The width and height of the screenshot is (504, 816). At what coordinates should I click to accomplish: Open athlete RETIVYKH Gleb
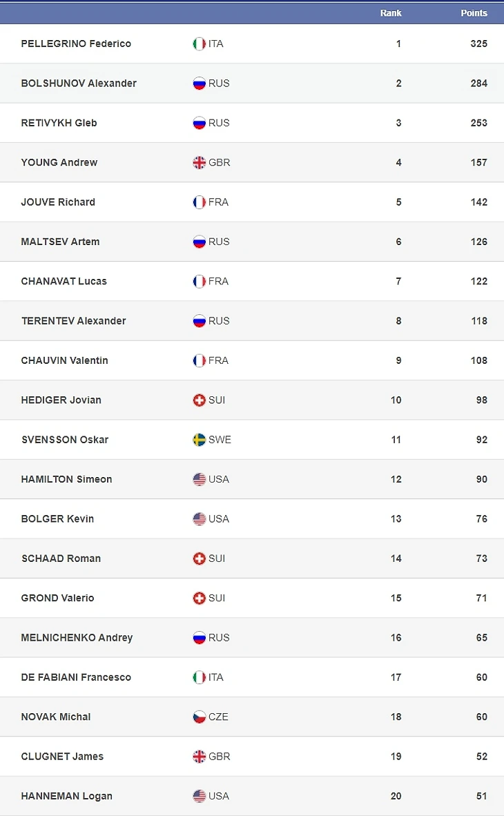[x=59, y=123]
